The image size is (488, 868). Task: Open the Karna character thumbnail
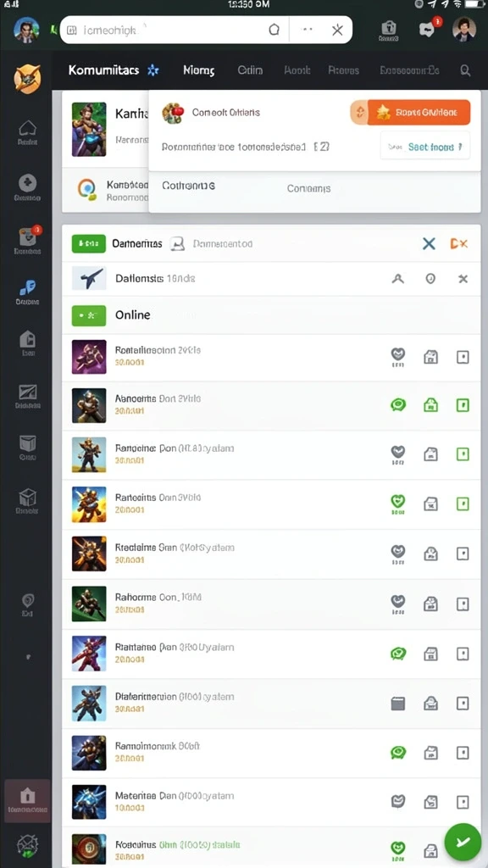tap(88, 129)
